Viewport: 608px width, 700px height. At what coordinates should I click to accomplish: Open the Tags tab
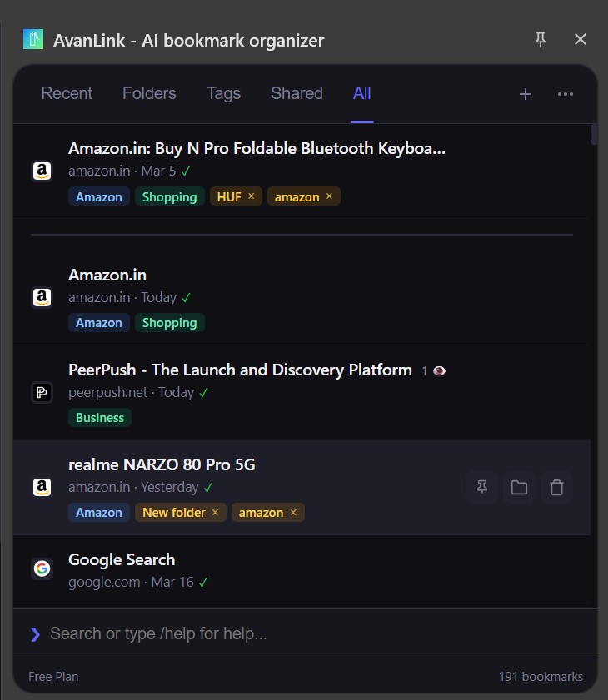(223, 93)
